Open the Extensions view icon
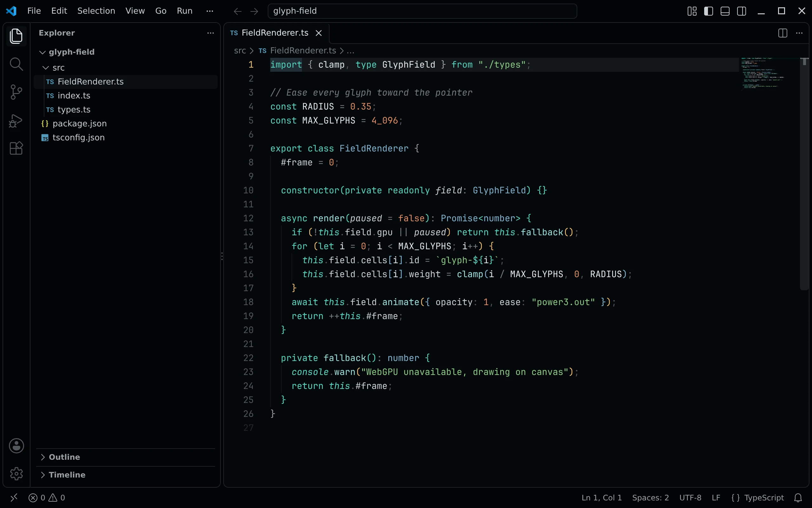The width and height of the screenshot is (812, 508). click(x=16, y=148)
